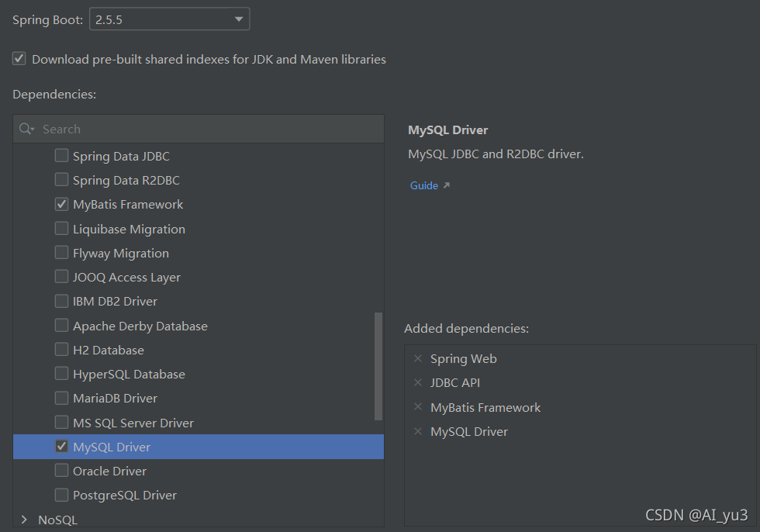Select the Oracle Driver label

tap(109, 471)
